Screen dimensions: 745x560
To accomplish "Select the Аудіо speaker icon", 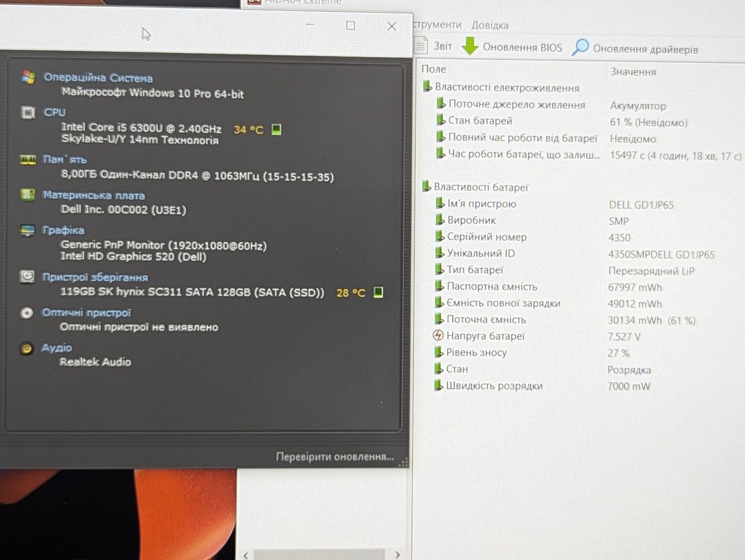I will coord(26,348).
